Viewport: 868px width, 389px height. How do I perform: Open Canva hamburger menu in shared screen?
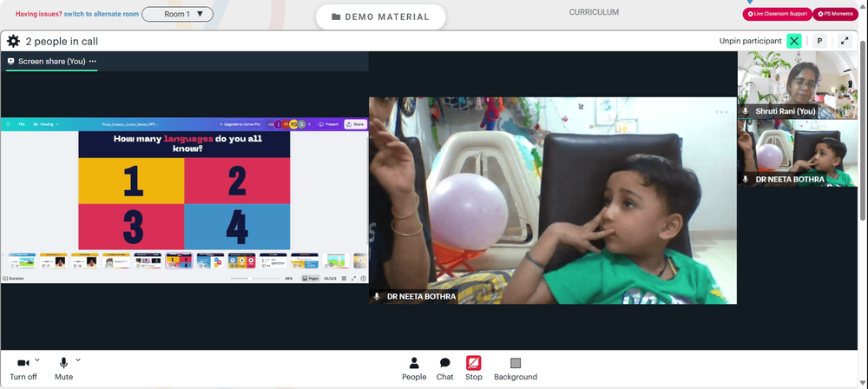coord(9,124)
